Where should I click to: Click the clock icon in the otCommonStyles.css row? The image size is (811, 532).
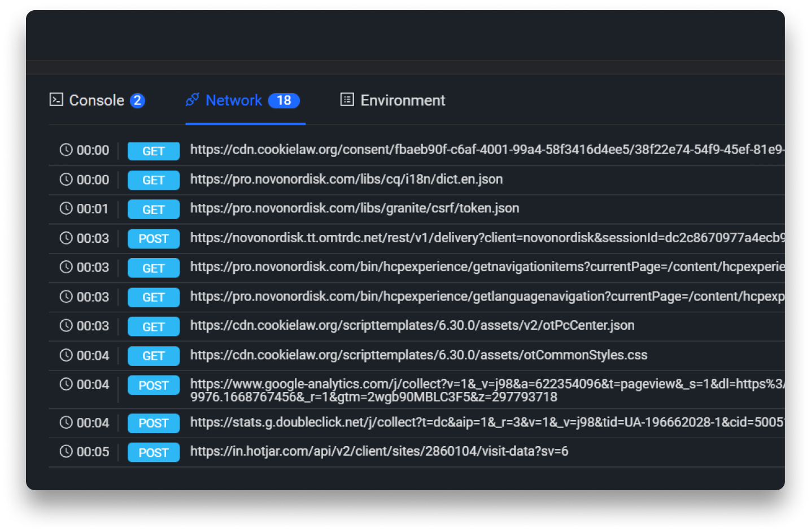(66, 355)
